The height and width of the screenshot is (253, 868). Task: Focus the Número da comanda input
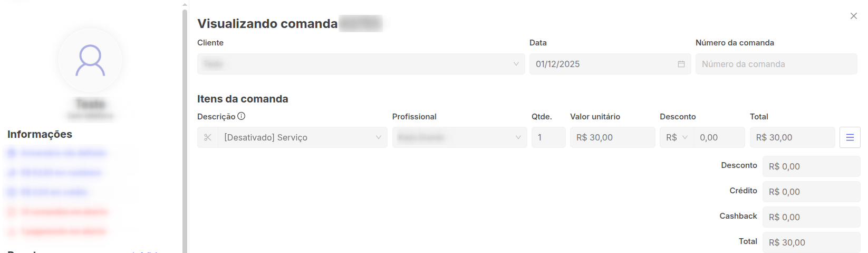pyautogui.click(x=775, y=64)
